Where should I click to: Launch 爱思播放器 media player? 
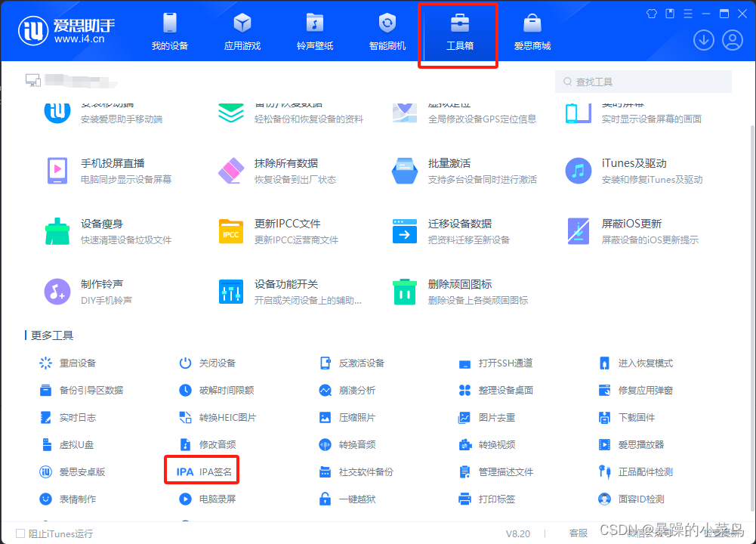tap(631, 445)
